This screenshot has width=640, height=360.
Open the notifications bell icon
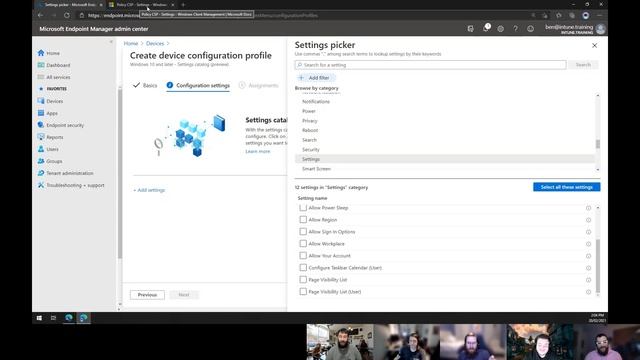486,29
